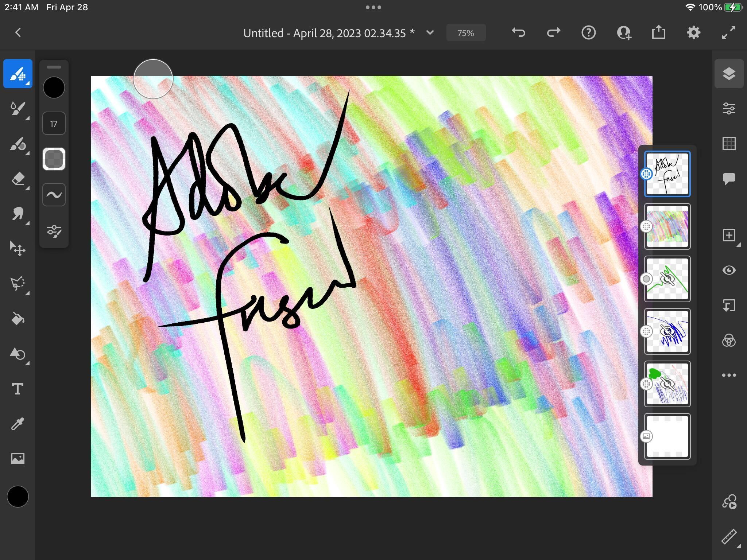
Task: Expand the brush smoothing options
Action: click(54, 194)
